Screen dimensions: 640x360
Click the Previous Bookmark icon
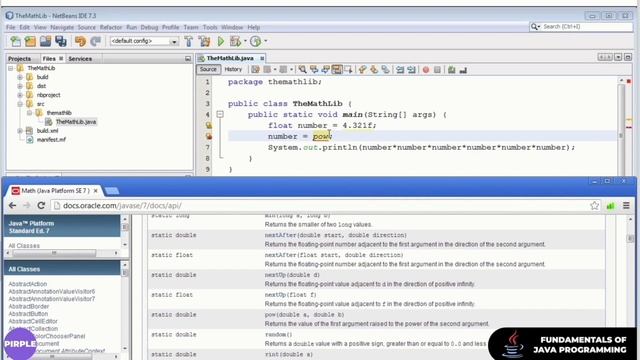coord(362,70)
